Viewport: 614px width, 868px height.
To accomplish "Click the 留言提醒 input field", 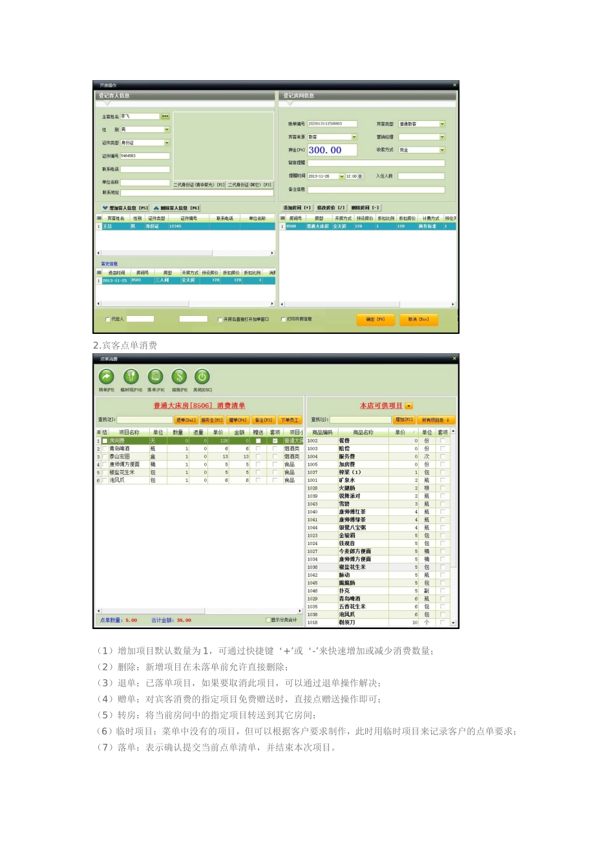I will (376, 163).
